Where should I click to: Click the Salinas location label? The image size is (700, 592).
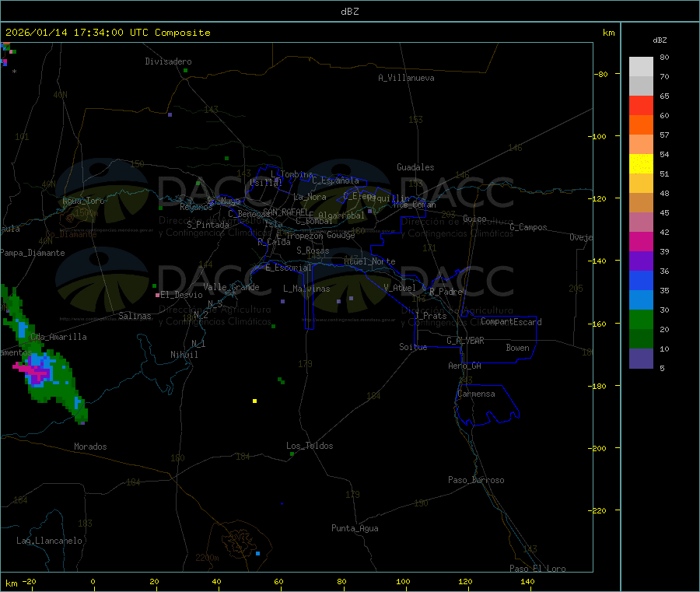click(x=135, y=316)
